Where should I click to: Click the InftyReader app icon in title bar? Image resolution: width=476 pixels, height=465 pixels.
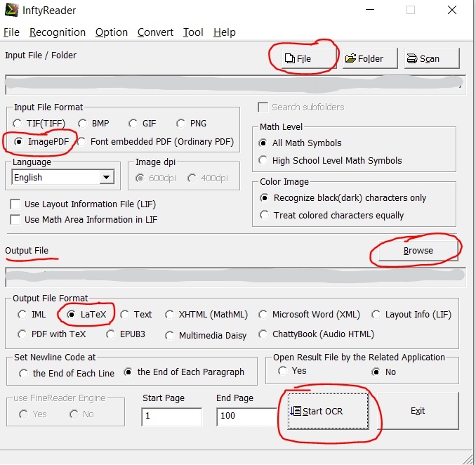pos(11,10)
